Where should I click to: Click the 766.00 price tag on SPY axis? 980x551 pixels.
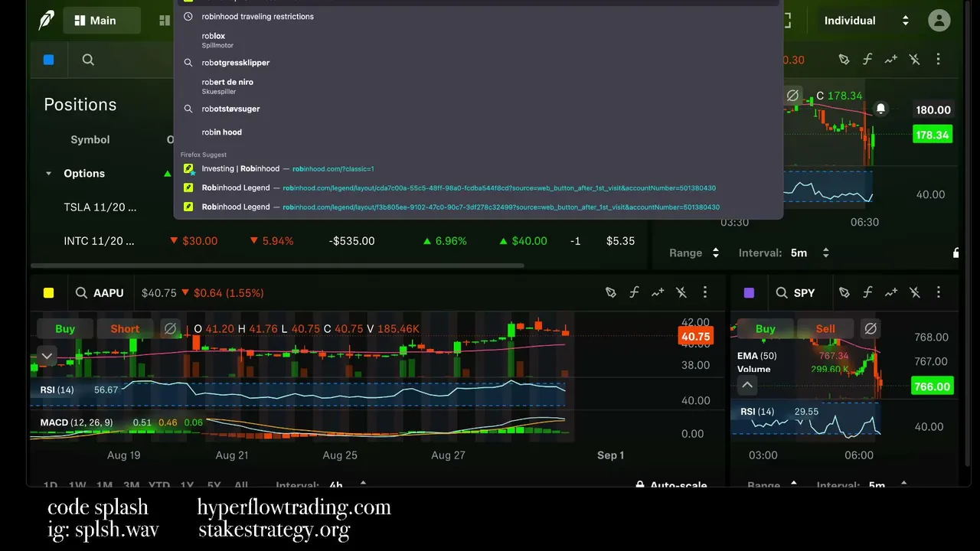(932, 386)
